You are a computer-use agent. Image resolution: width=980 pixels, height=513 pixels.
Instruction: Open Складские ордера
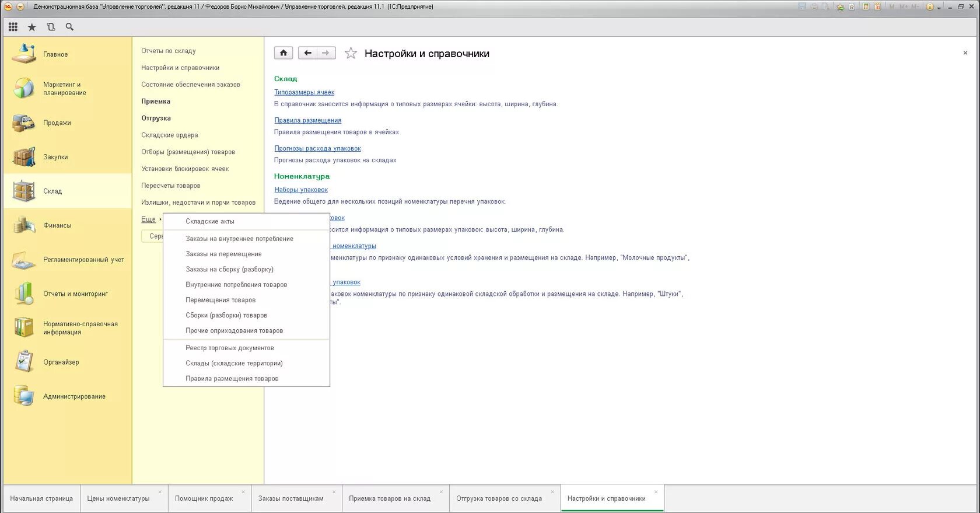coord(169,135)
